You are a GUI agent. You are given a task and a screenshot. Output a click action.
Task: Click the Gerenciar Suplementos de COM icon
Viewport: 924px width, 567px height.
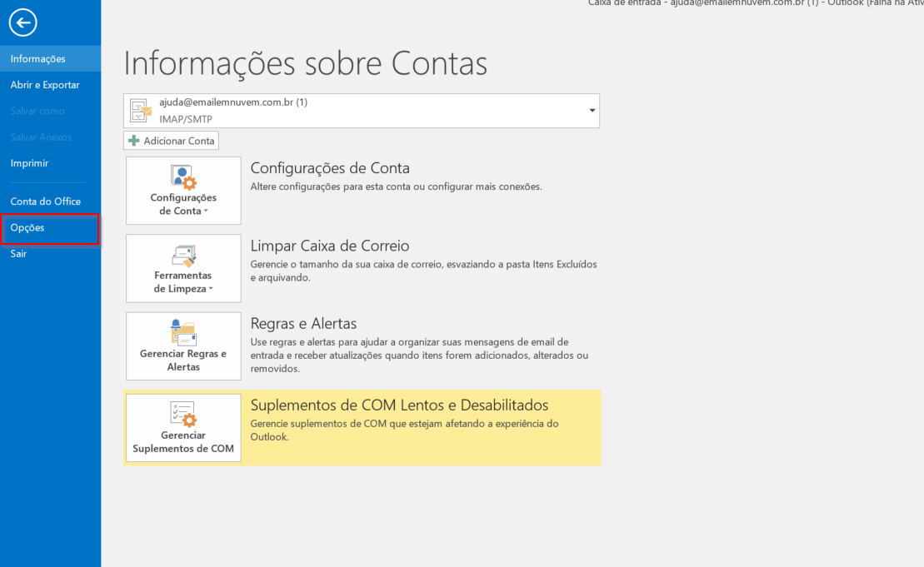click(x=182, y=413)
